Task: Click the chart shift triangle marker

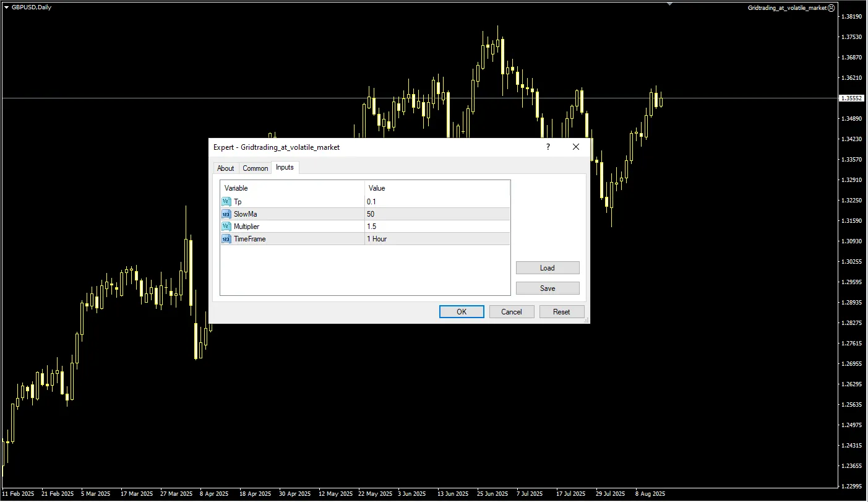Action: coord(669,4)
